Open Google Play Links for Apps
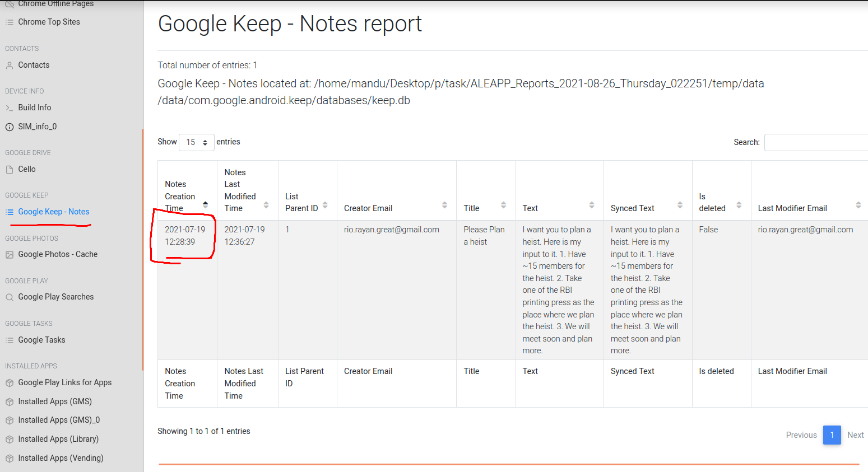This screenshot has height=472, width=868. click(65, 382)
